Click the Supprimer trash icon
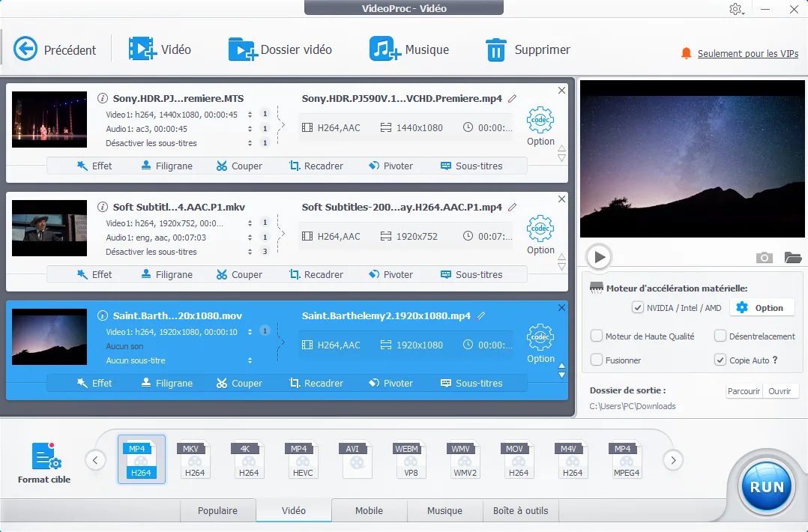This screenshot has height=532, width=808. point(495,50)
